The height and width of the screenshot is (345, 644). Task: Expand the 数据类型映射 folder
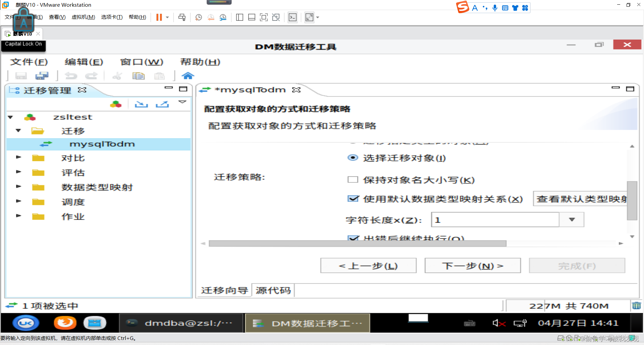[x=19, y=186]
